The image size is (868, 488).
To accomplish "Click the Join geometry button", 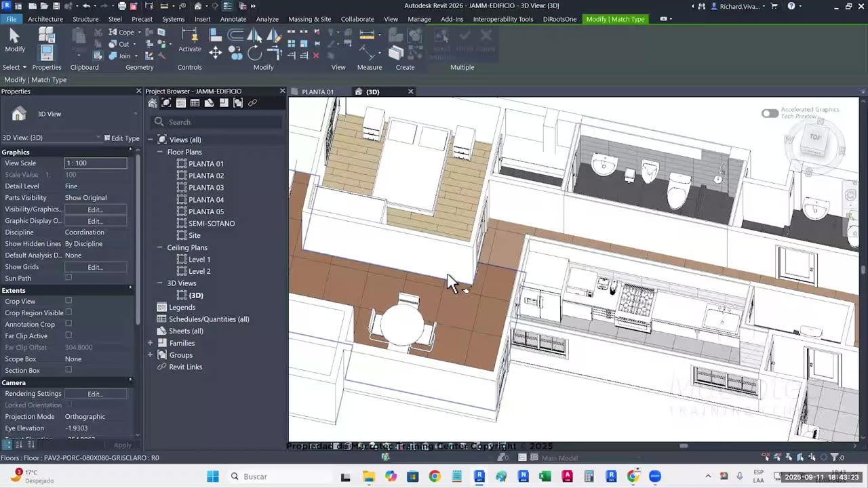I will (x=120, y=56).
